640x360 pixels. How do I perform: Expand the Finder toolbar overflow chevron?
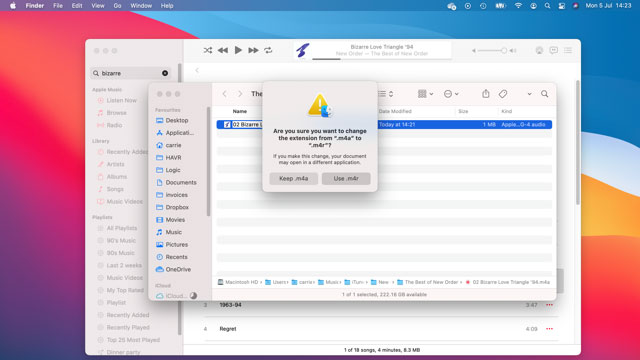pyautogui.click(x=529, y=94)
